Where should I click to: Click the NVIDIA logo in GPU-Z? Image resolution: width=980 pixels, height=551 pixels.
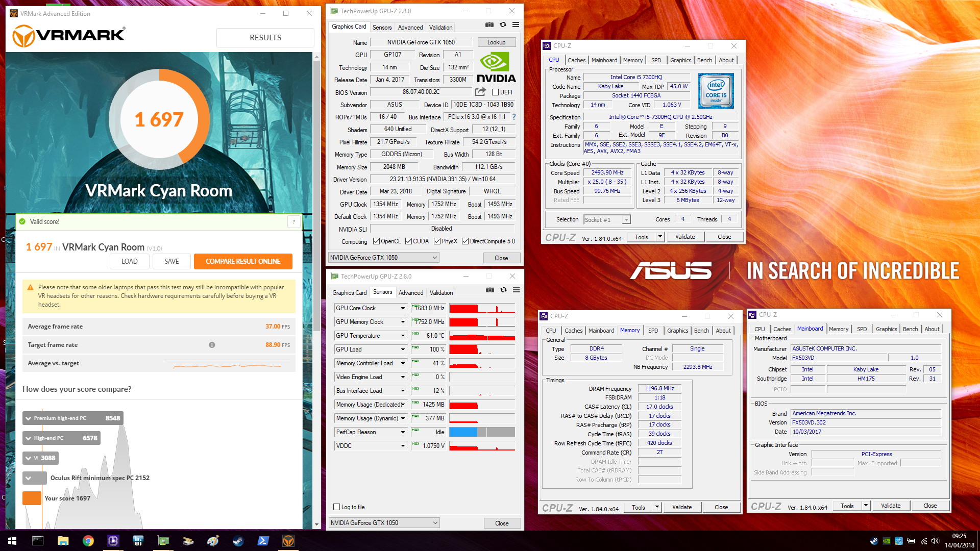click(x=496, y=68)
